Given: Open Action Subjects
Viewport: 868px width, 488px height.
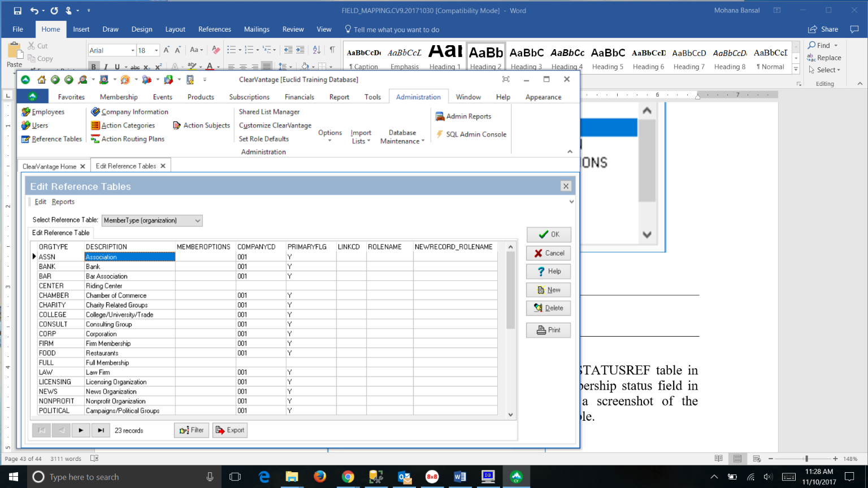Looking at the screenshot, I should [201, 125].
